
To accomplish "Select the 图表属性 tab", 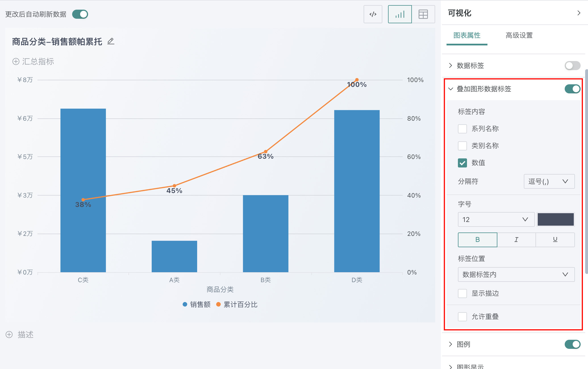I will [467, 35].
